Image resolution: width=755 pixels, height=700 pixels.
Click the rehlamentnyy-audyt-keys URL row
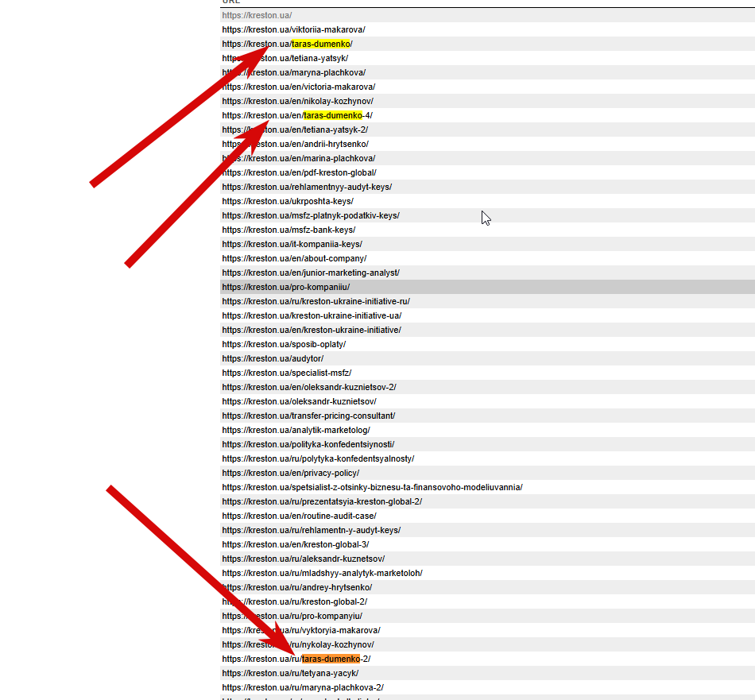click(487, 187)
